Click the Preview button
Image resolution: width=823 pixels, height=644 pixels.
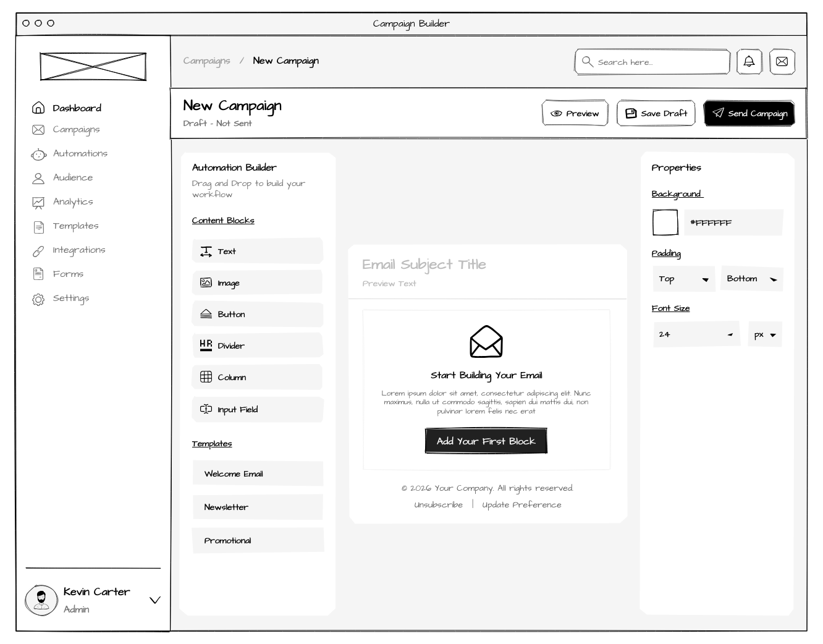tap(575, 113)
